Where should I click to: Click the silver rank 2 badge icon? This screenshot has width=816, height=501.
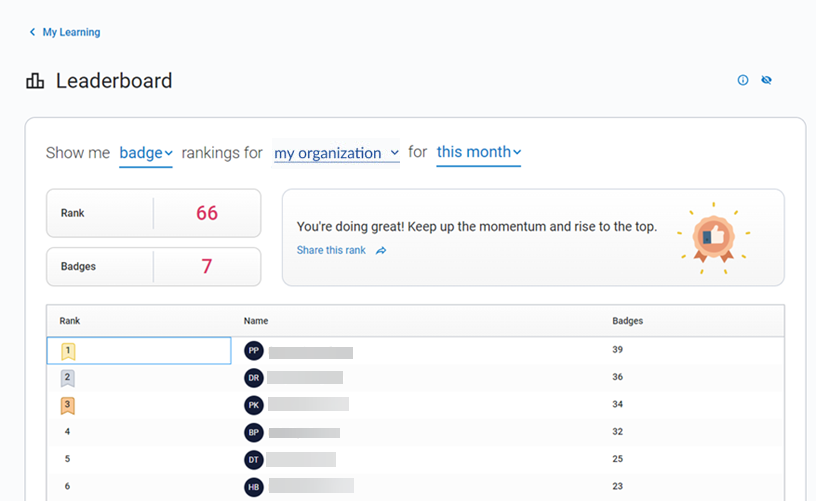click(68, 378)
